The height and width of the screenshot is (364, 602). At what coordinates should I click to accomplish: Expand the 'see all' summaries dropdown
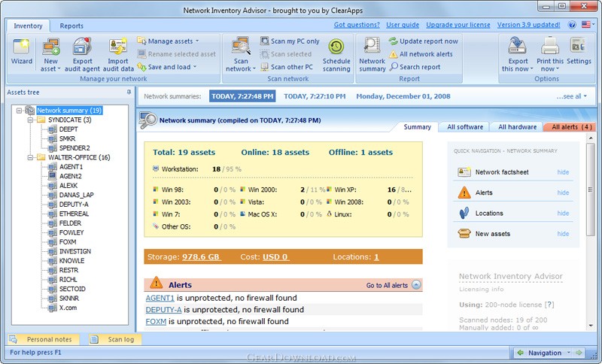click(570, 96)
